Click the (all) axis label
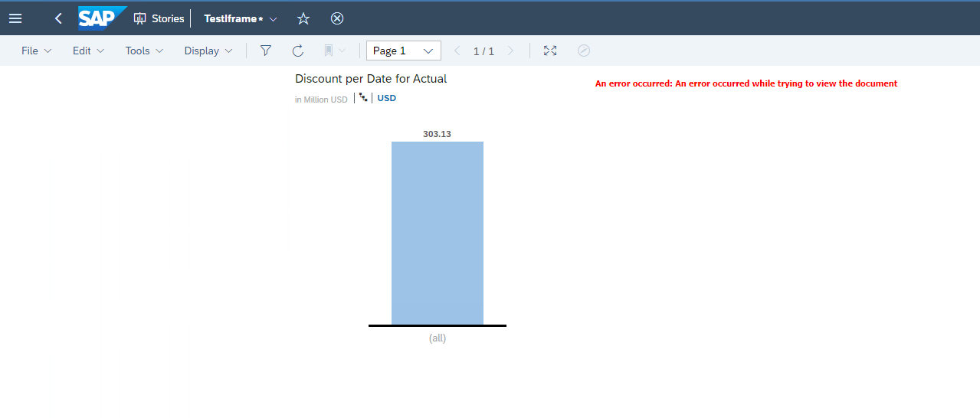Image resolution: width=980 pixels, height=418 pixels. 438,338
